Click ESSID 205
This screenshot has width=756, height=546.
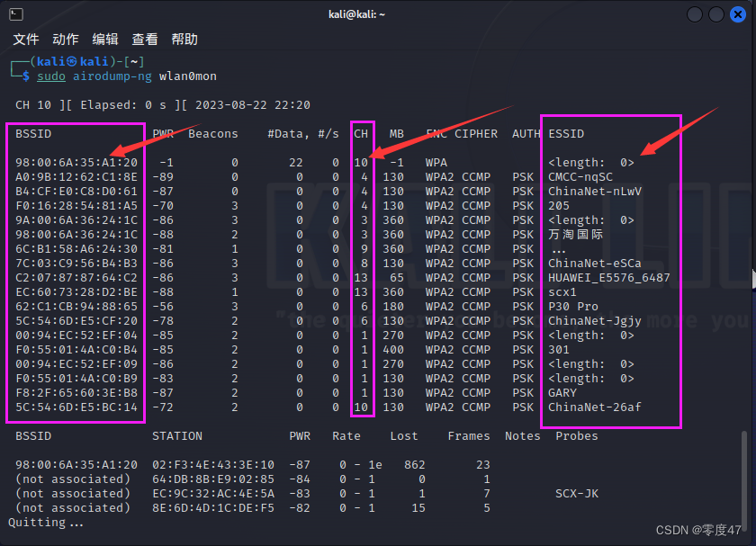559,206
